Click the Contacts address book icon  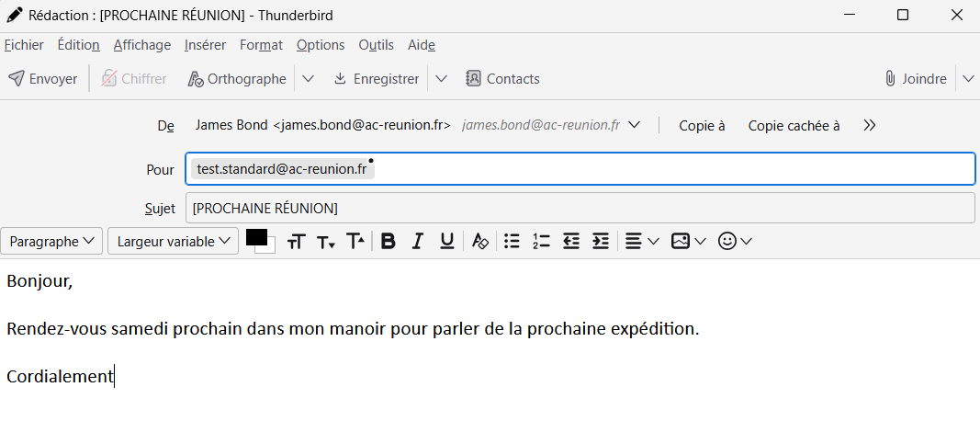[x=502, y=79]
